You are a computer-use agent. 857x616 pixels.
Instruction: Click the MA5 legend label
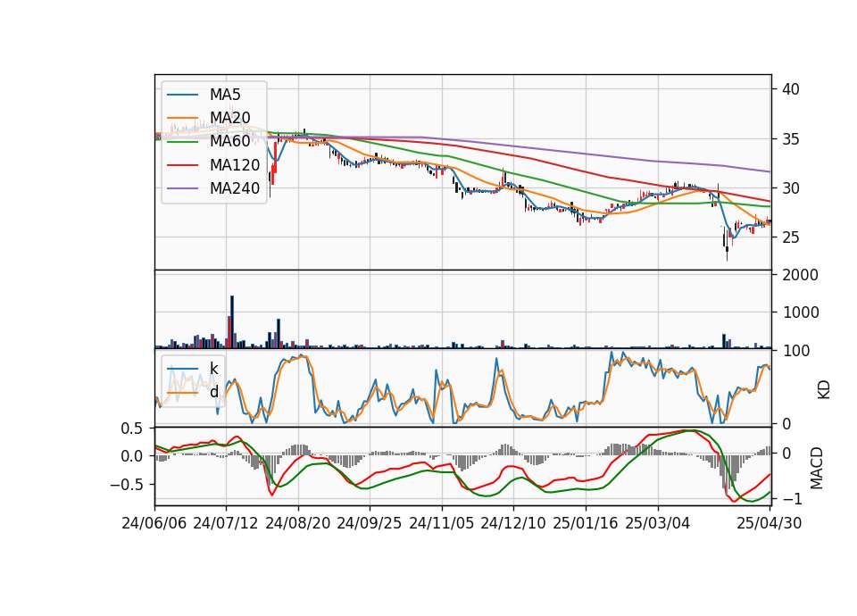[225, 94]
